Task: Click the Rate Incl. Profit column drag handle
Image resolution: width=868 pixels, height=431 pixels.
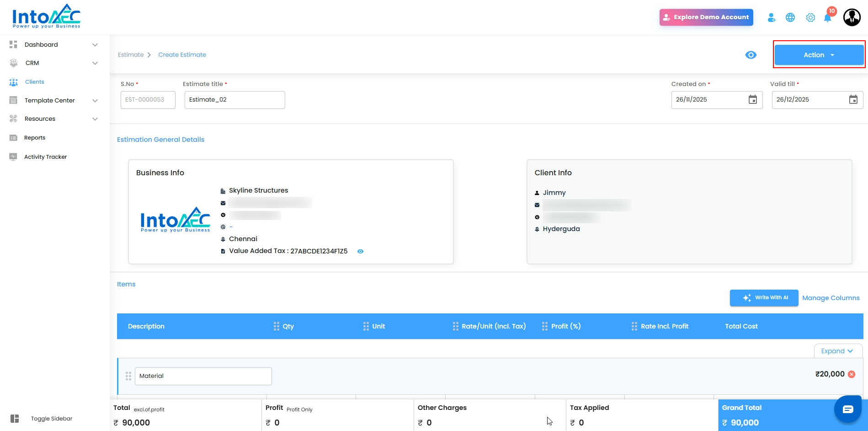Action: coord(634,326)
